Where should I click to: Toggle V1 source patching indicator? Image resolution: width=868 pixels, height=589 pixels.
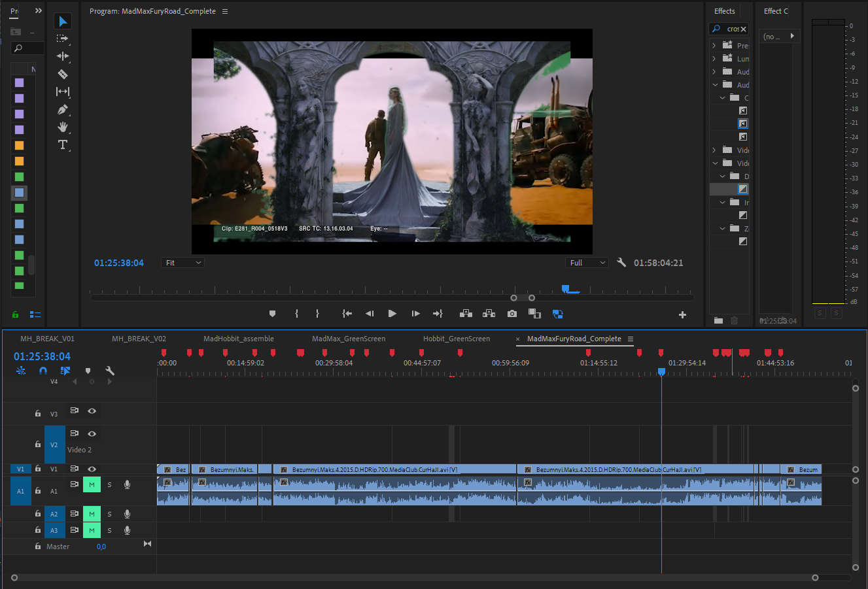coord(20,469)
